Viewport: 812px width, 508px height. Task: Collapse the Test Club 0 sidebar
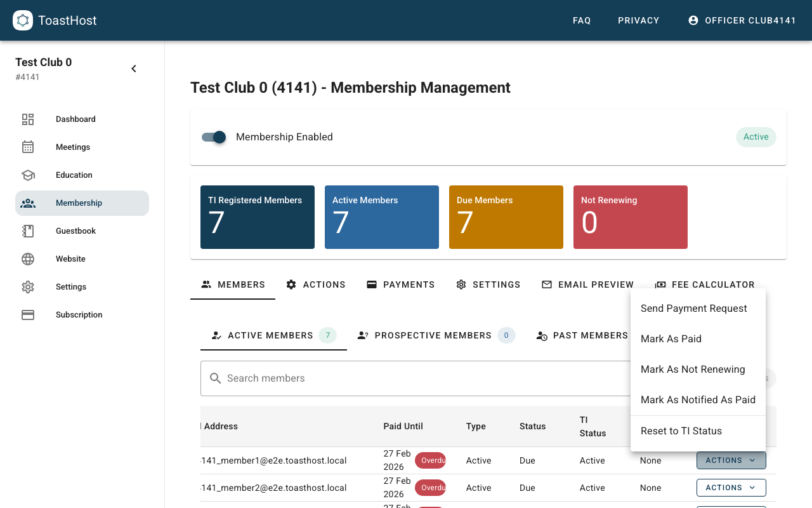pyautogui.click(x=133, y=68)
